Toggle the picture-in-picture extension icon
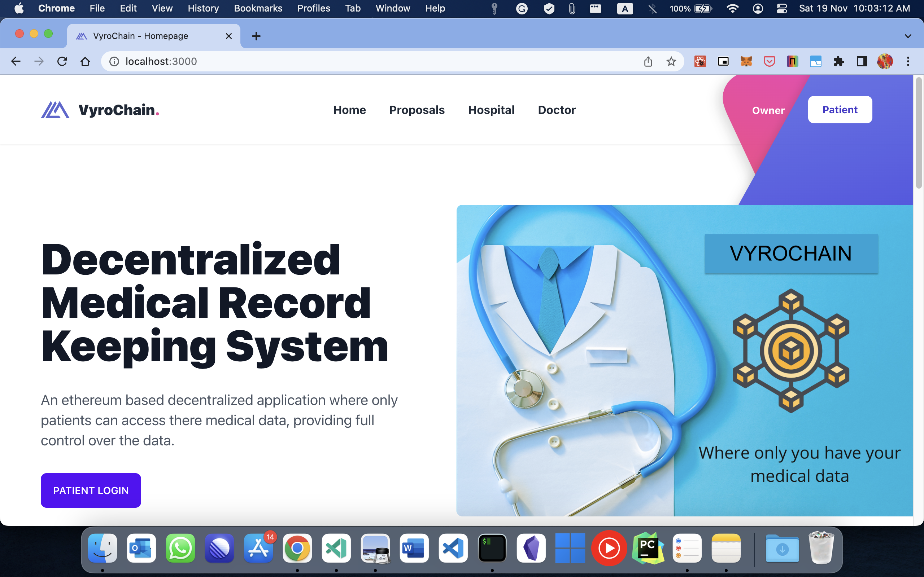Screen dimensions: 924x577 (x=723, y=61)
